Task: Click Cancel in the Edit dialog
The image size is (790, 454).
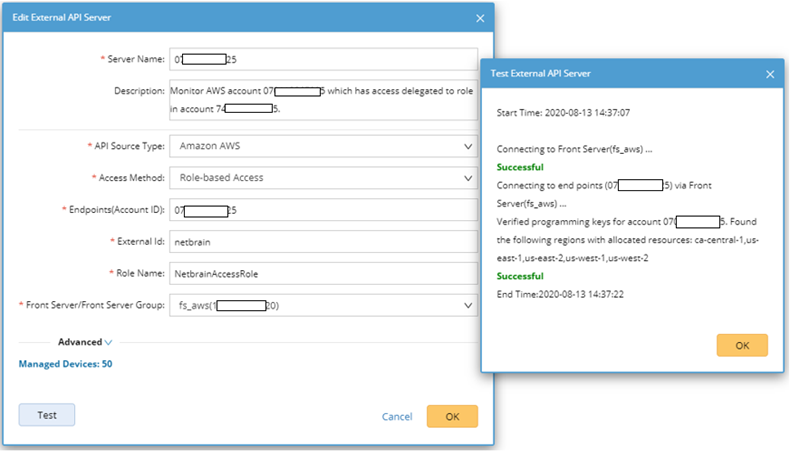Action: (397, 417)
